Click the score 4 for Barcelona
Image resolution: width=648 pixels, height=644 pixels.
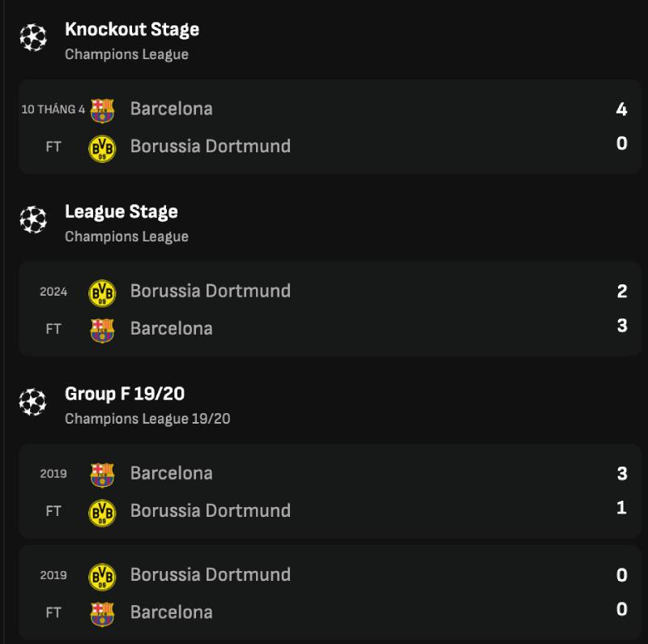pyautogui.click(x=621, y=109)
